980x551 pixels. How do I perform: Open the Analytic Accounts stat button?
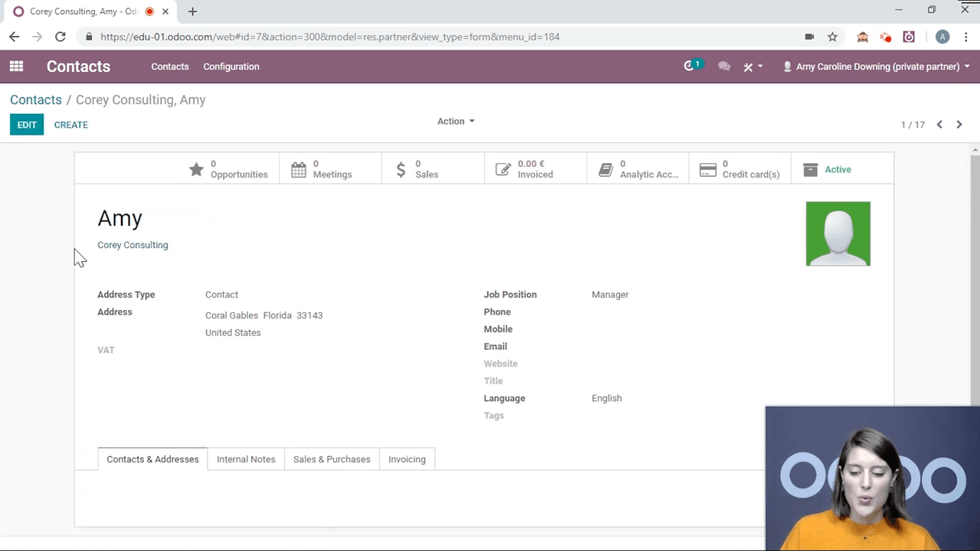pos(638,169)
